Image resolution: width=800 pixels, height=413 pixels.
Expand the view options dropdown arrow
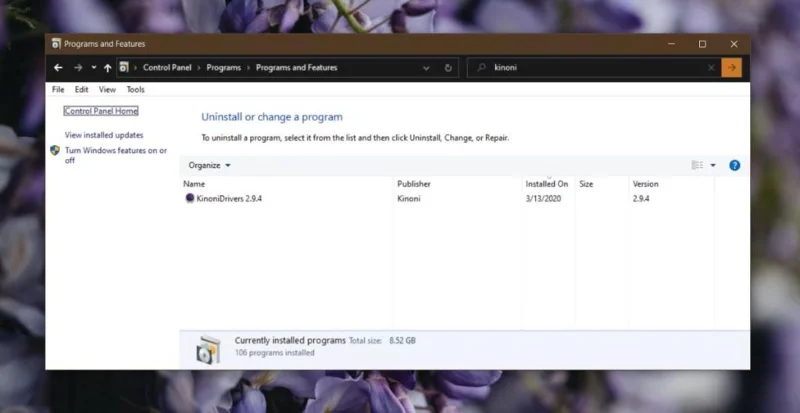pyautogui.click(x=713, y=165)
